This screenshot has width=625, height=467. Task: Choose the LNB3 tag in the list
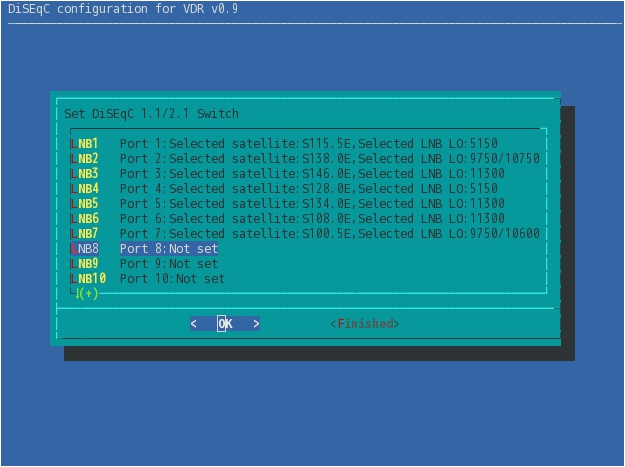85,174
